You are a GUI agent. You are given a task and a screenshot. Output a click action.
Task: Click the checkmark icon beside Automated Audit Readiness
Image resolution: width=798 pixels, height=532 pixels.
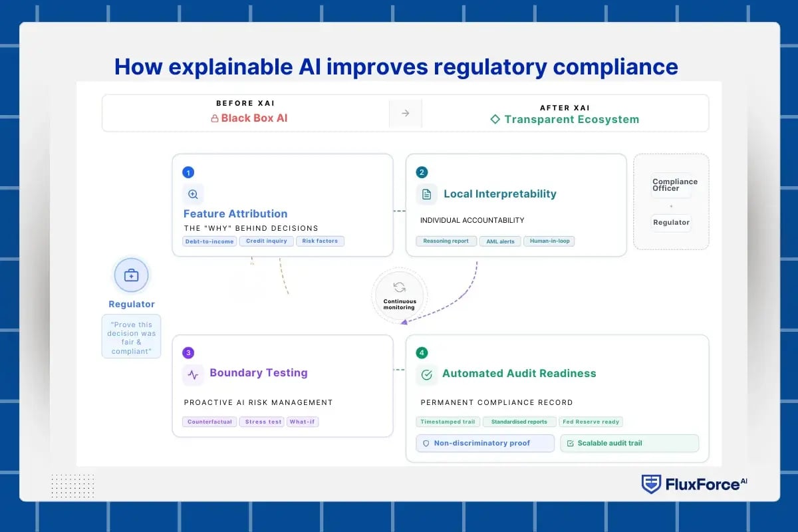pos(426,374)
